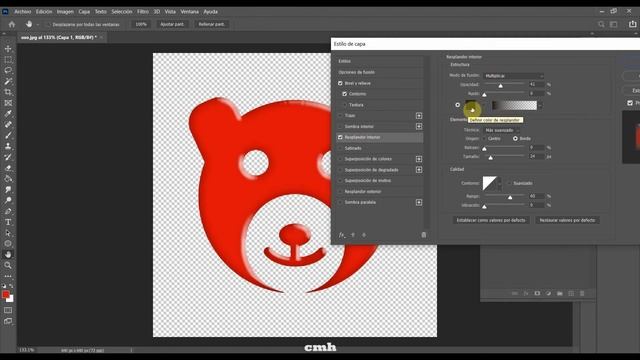
Task: Open the Contorno curve picker arrow
Action: [500, 184]
